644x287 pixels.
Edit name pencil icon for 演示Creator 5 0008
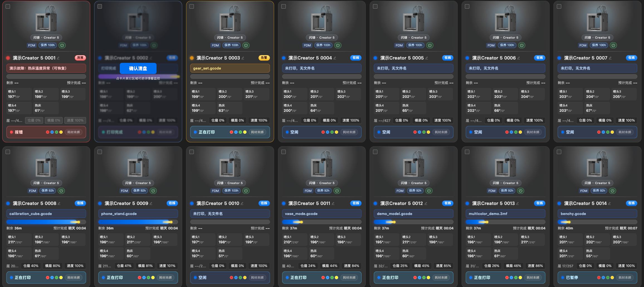(x=59, y=204)
